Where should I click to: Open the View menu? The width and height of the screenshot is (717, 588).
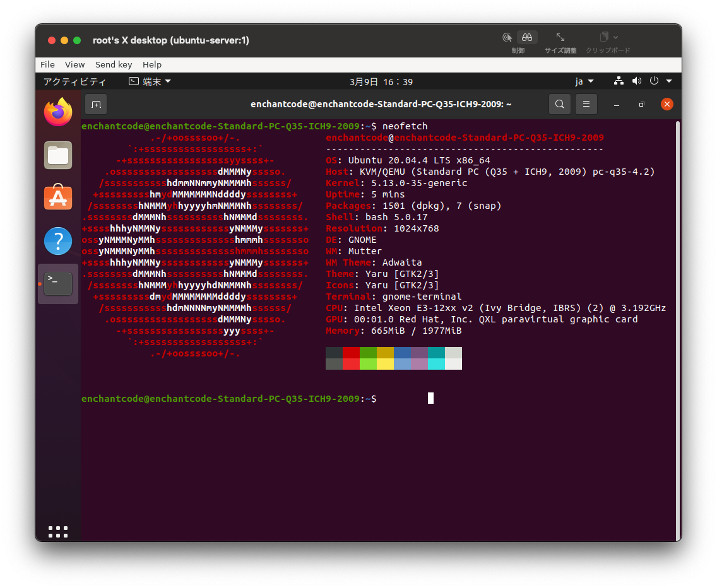click(74, 64)
